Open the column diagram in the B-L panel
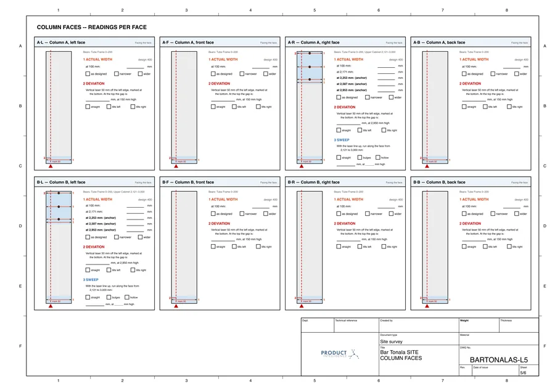Screen dimensions: 555x392 [x=59, y=247]
